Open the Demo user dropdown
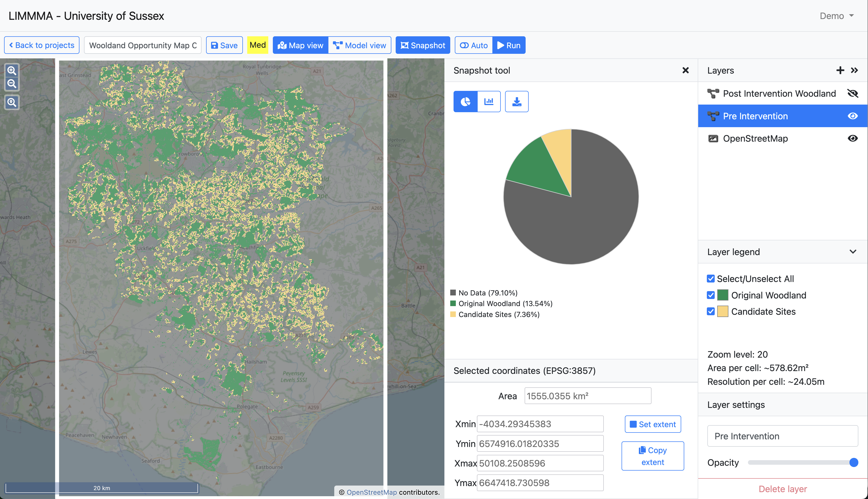Image resolution: width=868 pixels, height=499 pixels. pyautogui.click(x=837, y=16)
